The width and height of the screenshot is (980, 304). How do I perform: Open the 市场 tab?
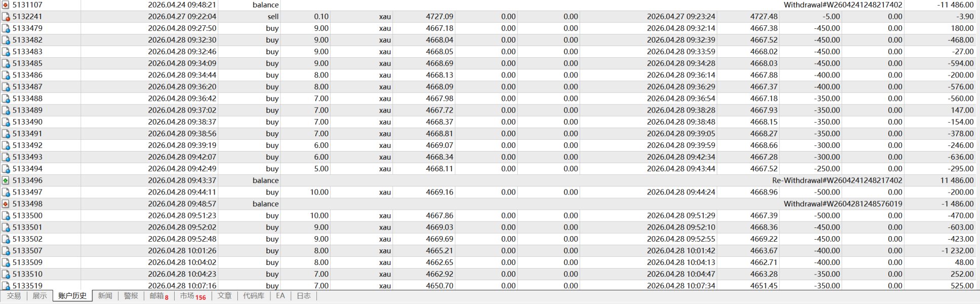192,296
